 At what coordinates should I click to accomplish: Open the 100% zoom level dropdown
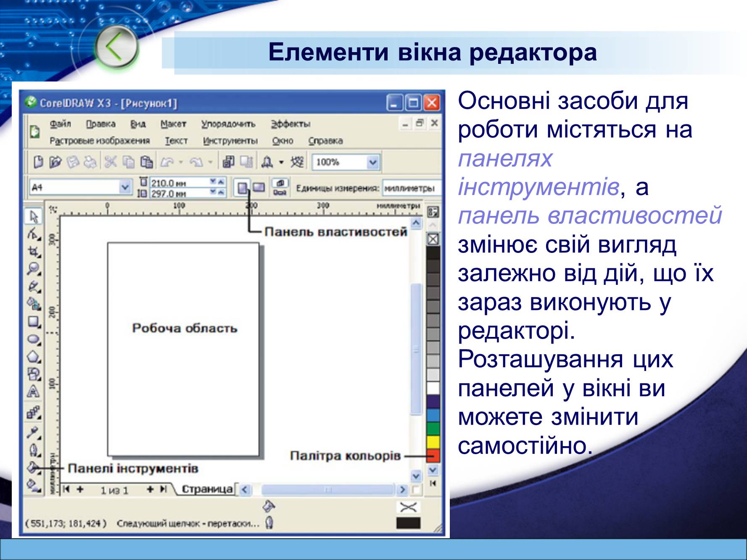373,162
